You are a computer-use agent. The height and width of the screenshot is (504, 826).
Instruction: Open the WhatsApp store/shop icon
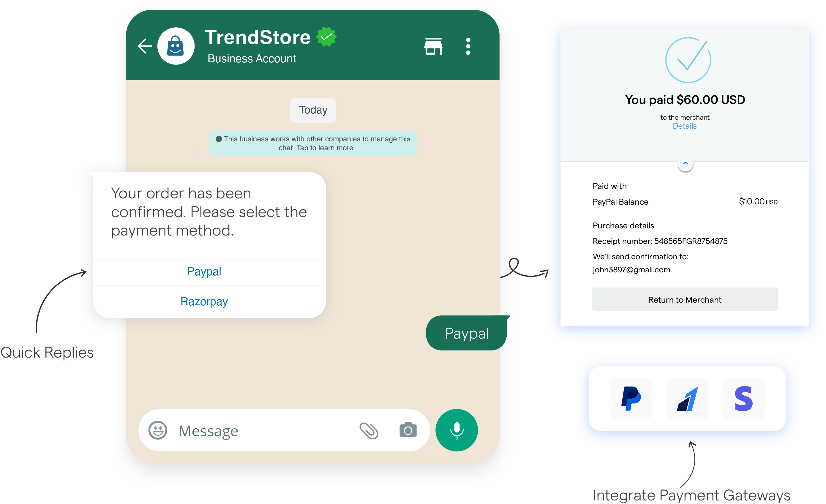tap(434, 46)
